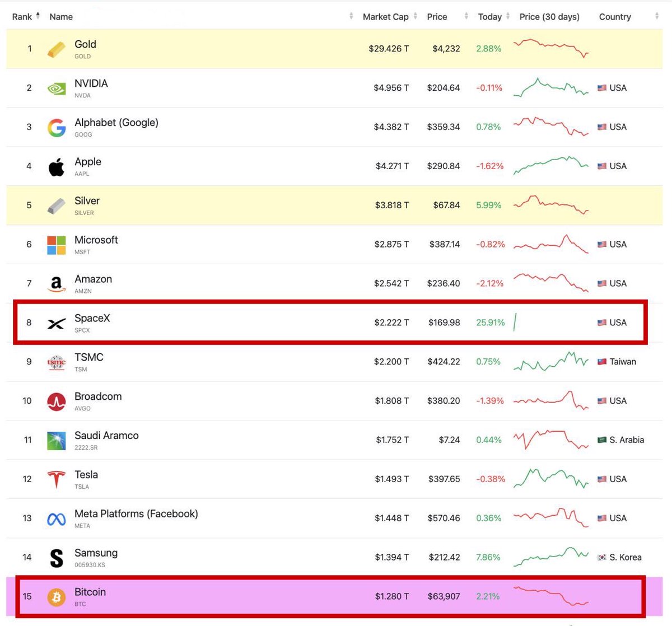The width and height of the screenshot is (672, 626).
Task: Click the Apple 30-day price chart
Action: [x=551, y=166]
